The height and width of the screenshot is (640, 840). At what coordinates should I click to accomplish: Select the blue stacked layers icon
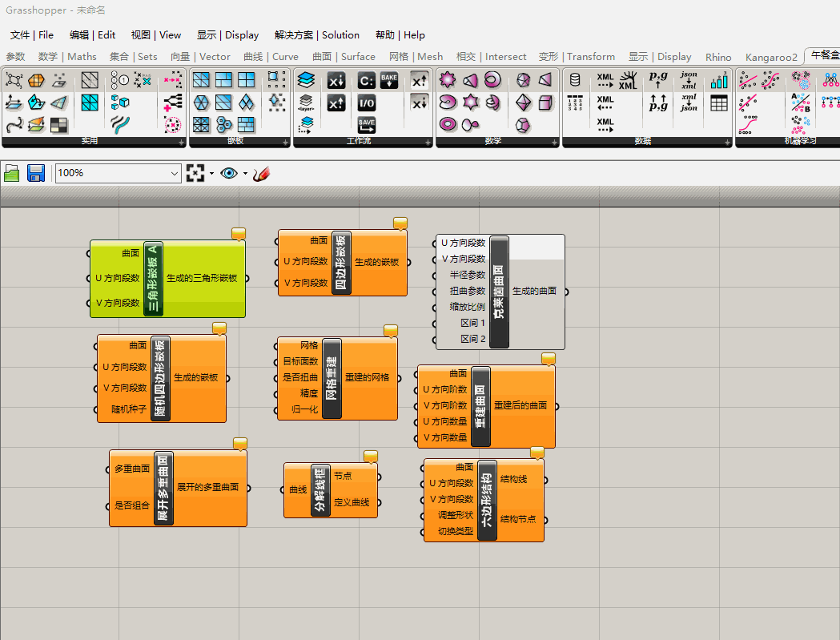tap(306, 80)
